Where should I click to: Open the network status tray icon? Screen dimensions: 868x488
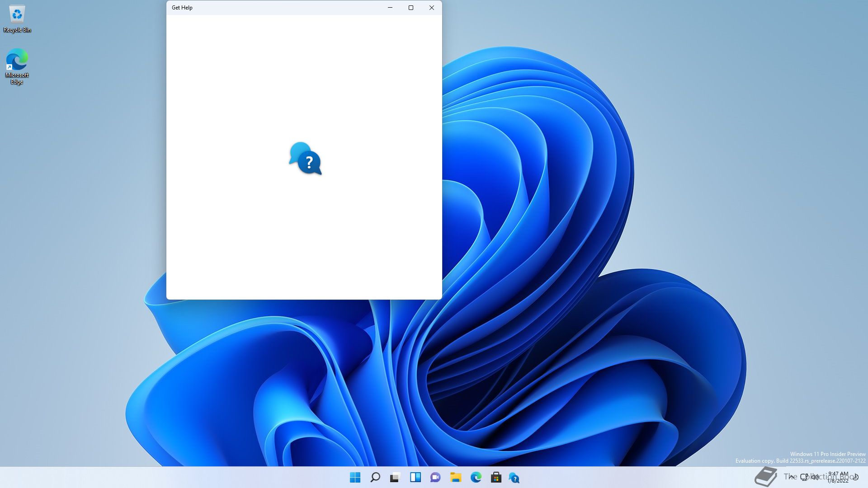tap(804, 477)
